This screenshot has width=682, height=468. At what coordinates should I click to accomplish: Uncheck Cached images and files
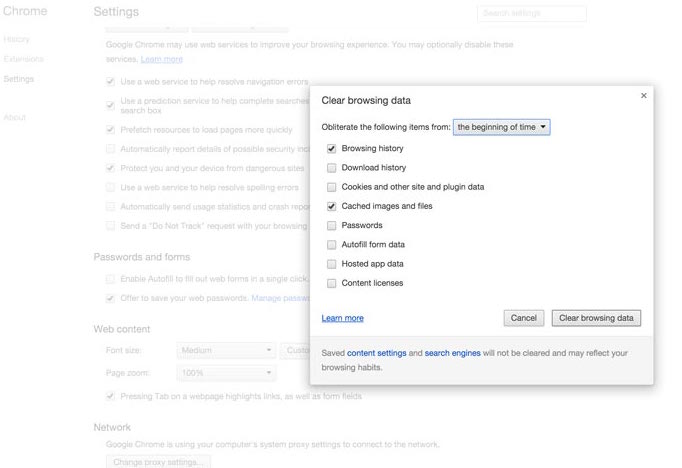coord(331,206)
